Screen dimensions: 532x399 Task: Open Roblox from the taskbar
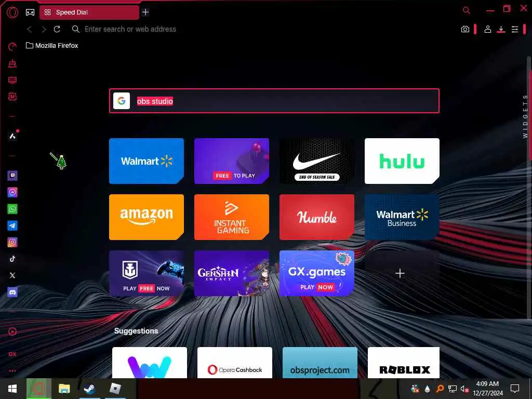[115, 389]
